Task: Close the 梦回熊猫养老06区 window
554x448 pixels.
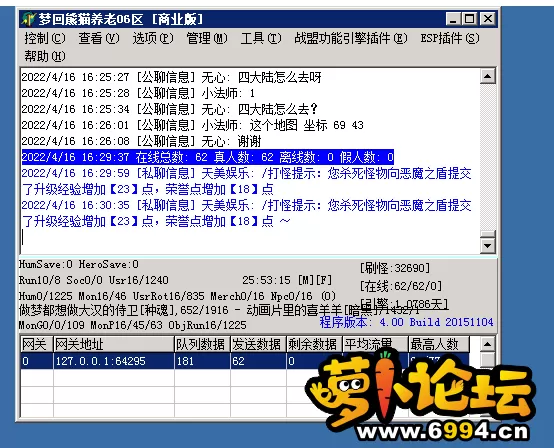Action: coord(488,18)
